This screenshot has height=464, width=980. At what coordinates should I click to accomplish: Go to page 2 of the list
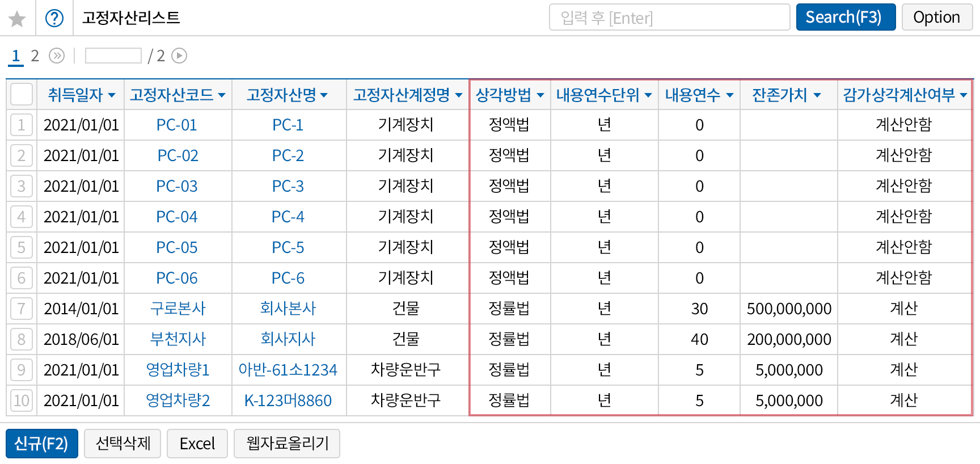tap(35, 56)
